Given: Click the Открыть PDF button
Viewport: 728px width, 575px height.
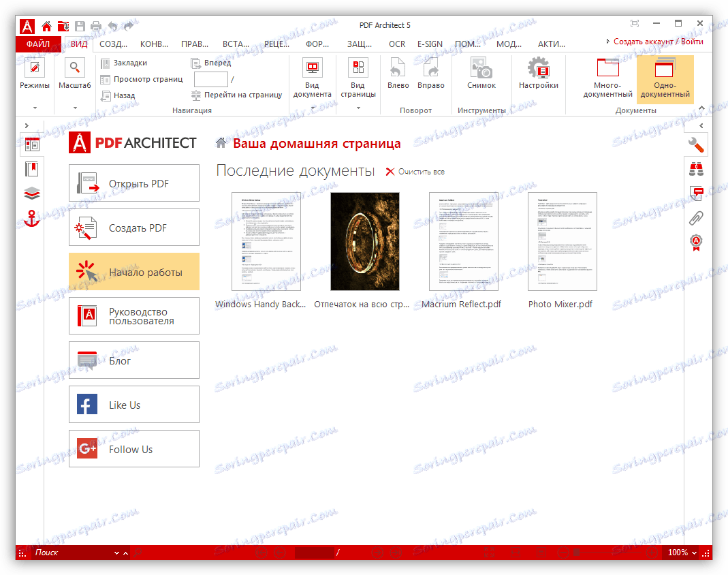Looking at the screenshot, I should point(134,183).
